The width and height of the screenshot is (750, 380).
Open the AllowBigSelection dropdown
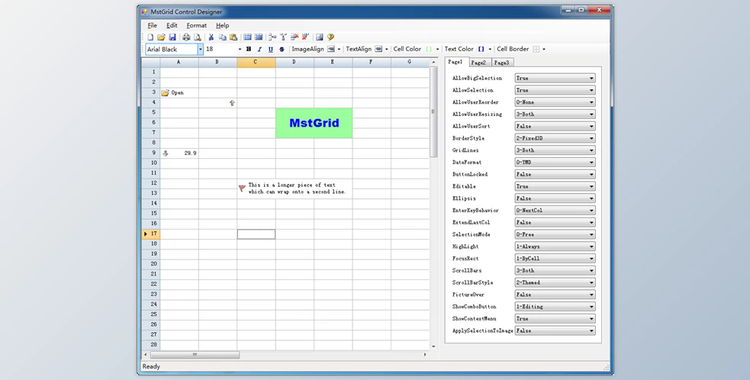[x=555, y=78]
